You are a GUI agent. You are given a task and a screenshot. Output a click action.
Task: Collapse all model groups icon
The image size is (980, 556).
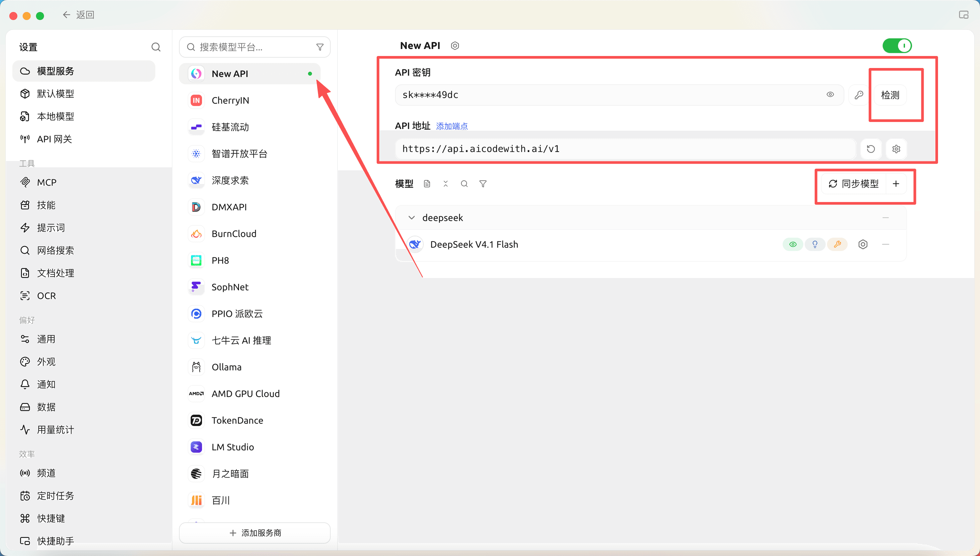pyautogui.click(x=446, y=184)
